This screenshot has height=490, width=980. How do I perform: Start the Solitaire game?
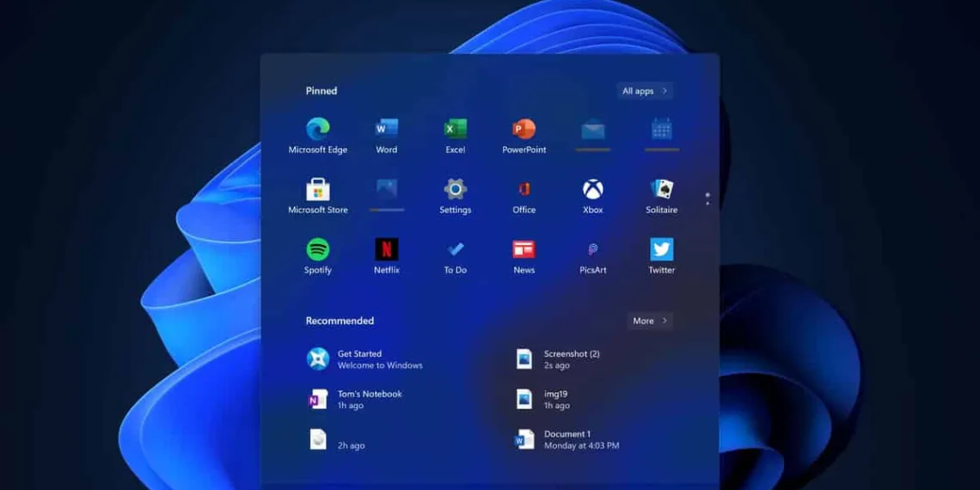click(661, 196)
